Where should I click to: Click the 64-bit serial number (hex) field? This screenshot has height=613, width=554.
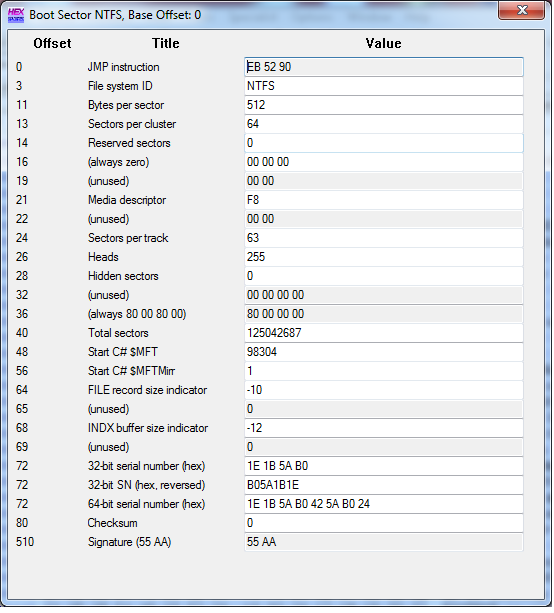pyautogui.click(x=384, y=504)
